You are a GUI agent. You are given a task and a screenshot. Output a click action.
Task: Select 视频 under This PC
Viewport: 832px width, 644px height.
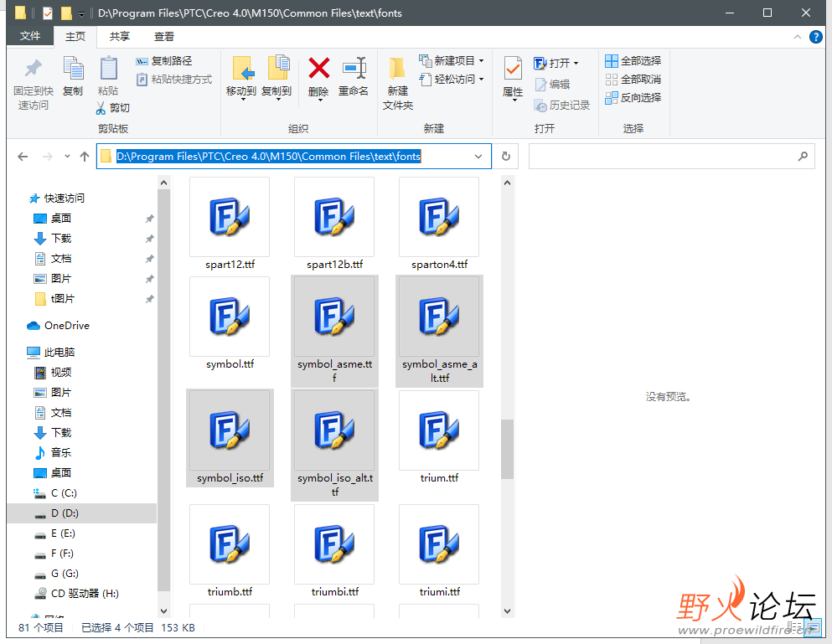click(53, 373)
